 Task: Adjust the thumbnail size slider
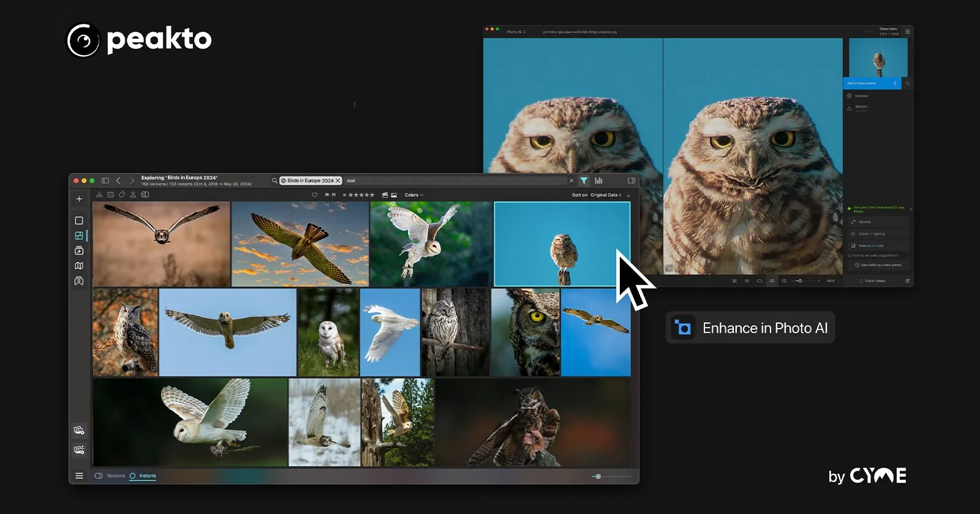[598, 477]
